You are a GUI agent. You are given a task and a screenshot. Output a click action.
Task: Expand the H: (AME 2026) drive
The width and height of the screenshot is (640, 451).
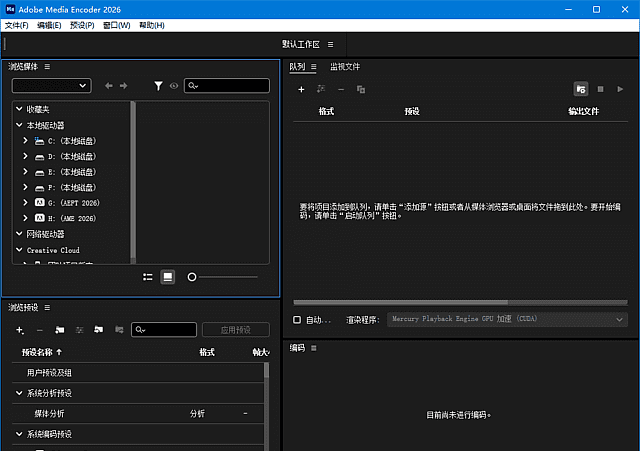pyautogui.click(x=25, y=218)
